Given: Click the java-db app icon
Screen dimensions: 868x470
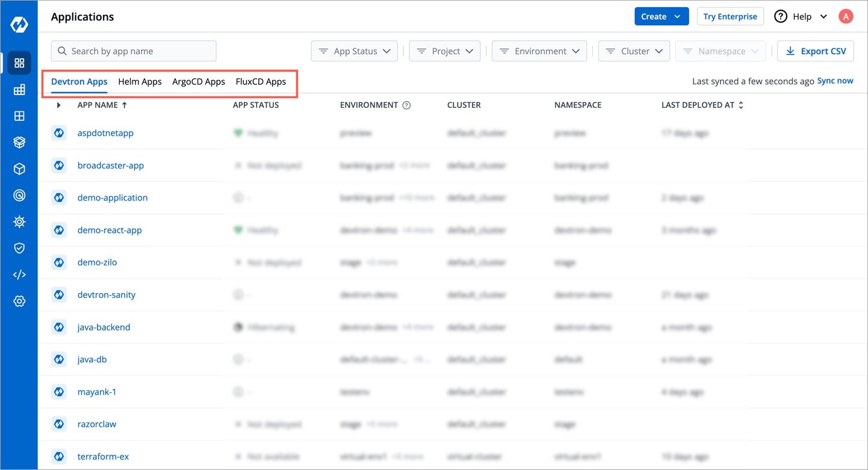Looking at the screenshot, I should 59,359.
